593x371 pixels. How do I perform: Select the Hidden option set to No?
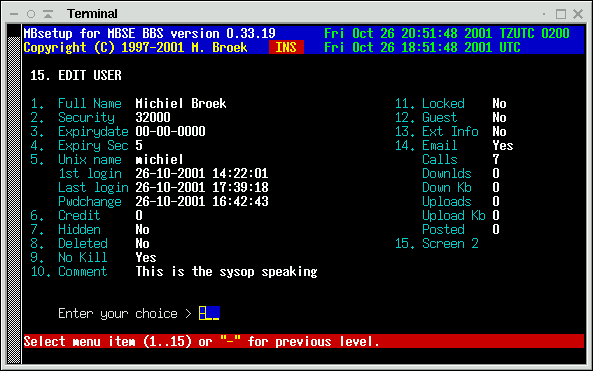pos(90,229)
